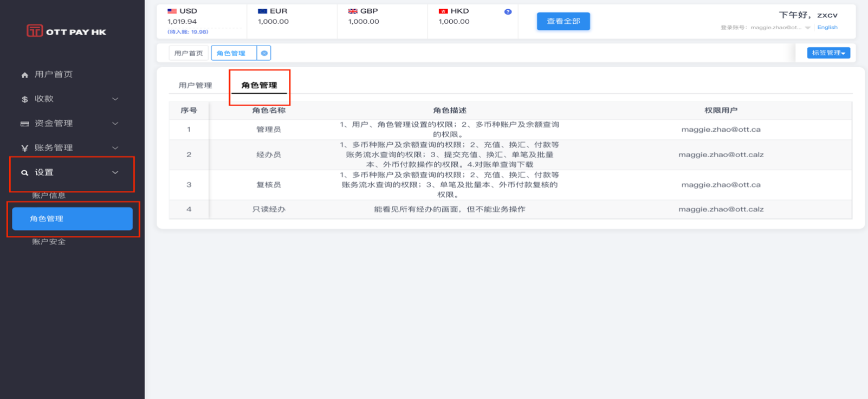Select the 复核员 role name
Image resolution: width=868 pixels, height=399 pixels.
click(x=269, y=185)
